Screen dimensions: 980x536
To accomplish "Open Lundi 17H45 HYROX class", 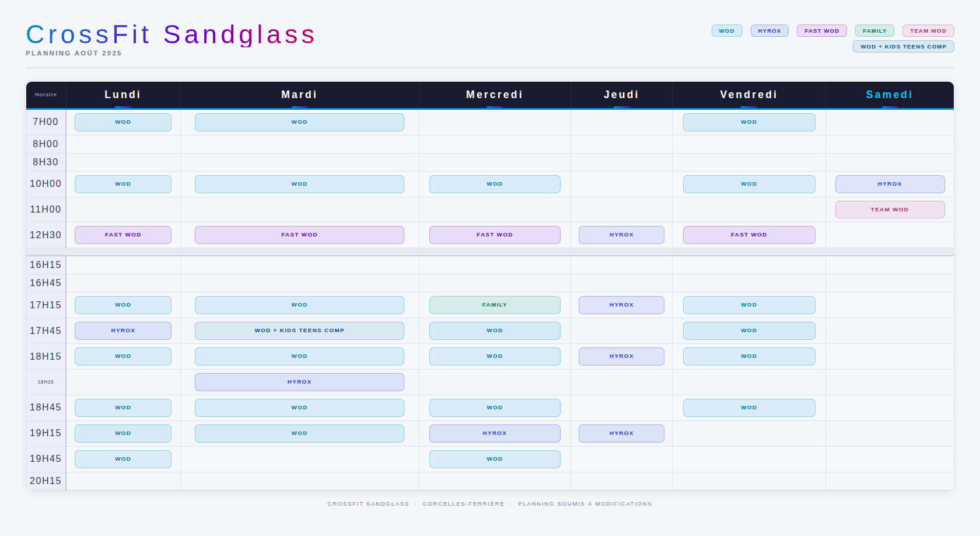I will coord(123,331).
